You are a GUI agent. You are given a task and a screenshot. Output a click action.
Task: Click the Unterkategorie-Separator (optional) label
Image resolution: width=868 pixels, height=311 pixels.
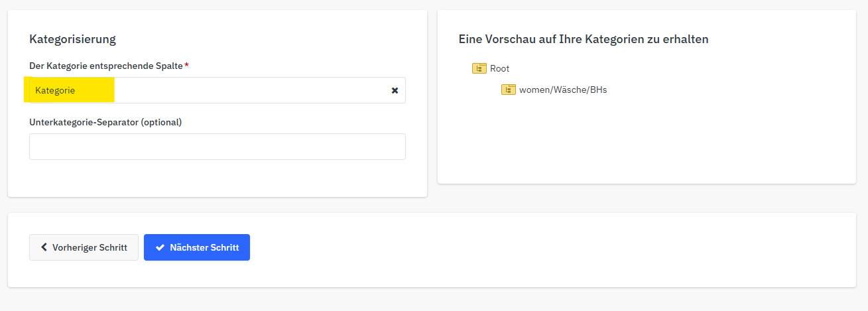(105, 122)
